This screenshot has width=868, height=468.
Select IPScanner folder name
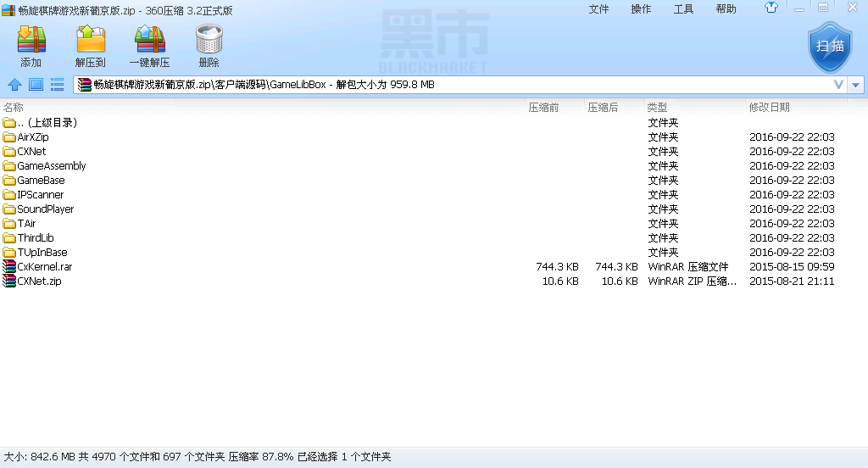(41, 194)
